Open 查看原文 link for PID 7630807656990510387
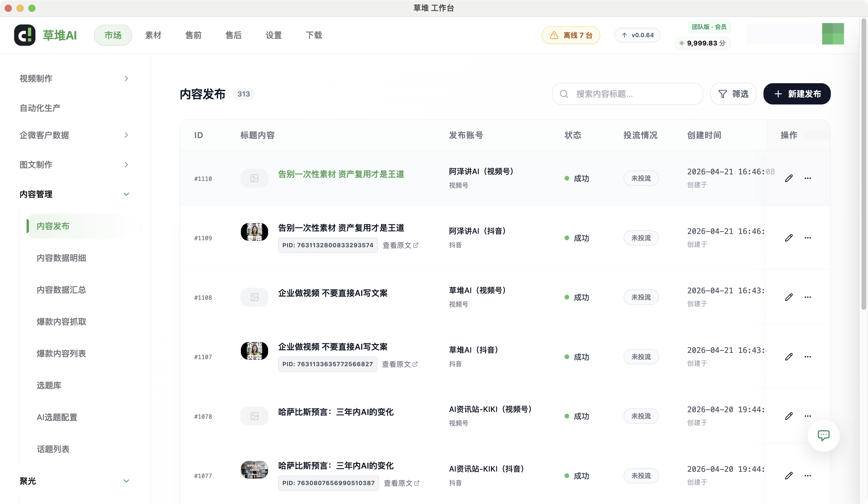This screenshot has width=868, height=504. (x=402, y=483)
